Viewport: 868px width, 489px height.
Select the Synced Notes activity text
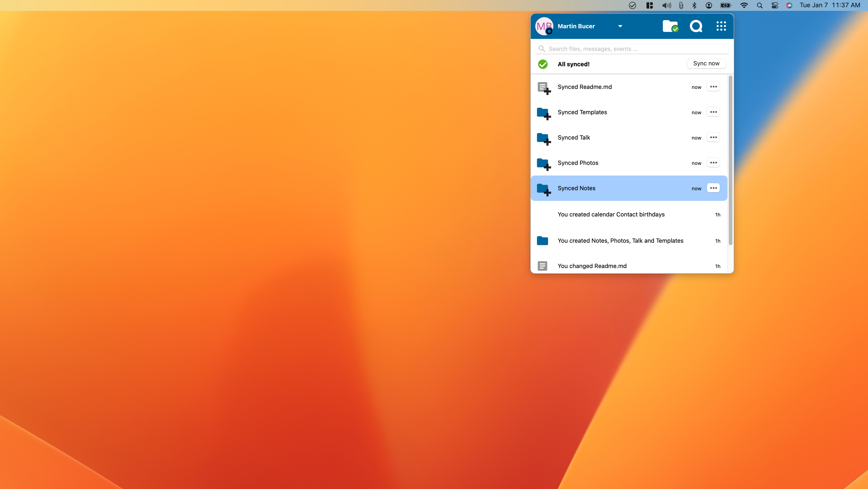click(577, 188)
